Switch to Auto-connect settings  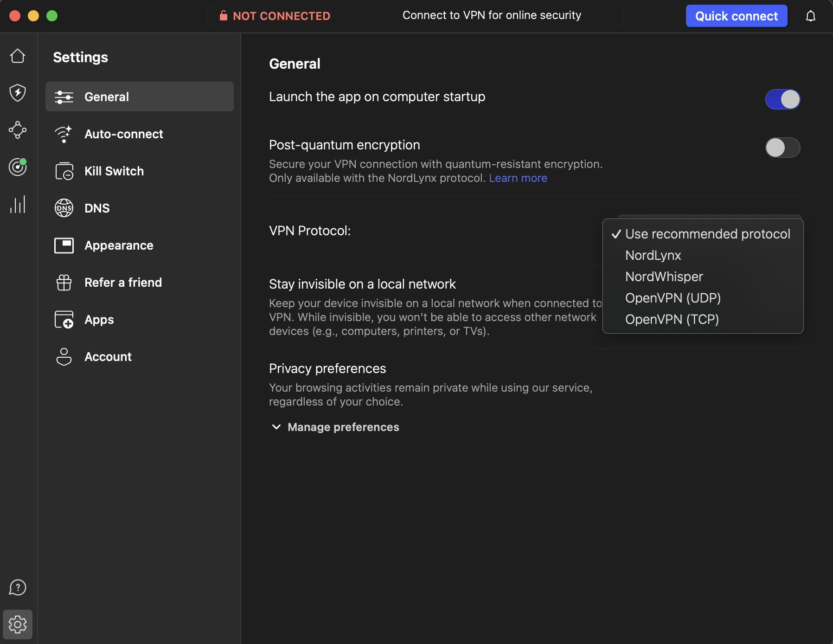point(123,134)
